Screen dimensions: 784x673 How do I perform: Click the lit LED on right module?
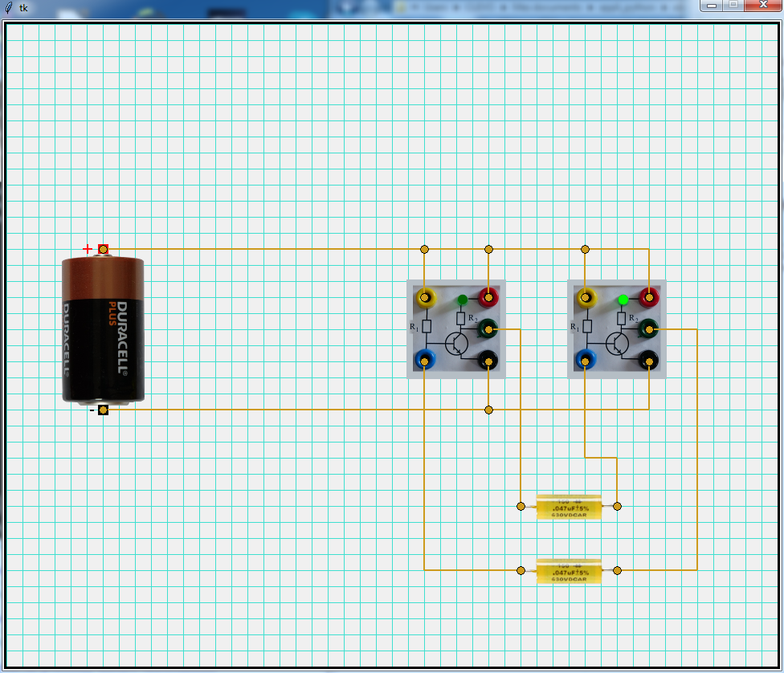click(623, 300)
